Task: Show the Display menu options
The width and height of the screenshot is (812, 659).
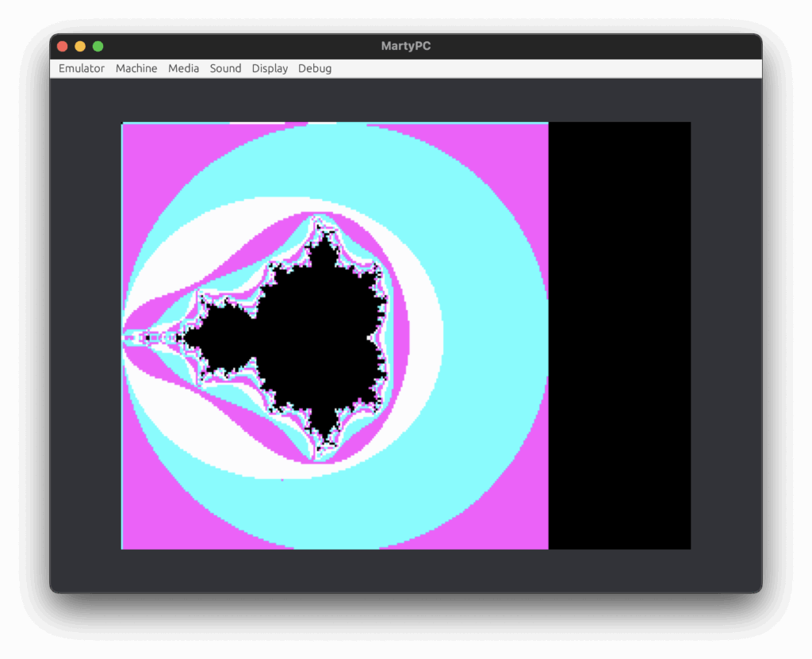Action: [x=270, y=68]
